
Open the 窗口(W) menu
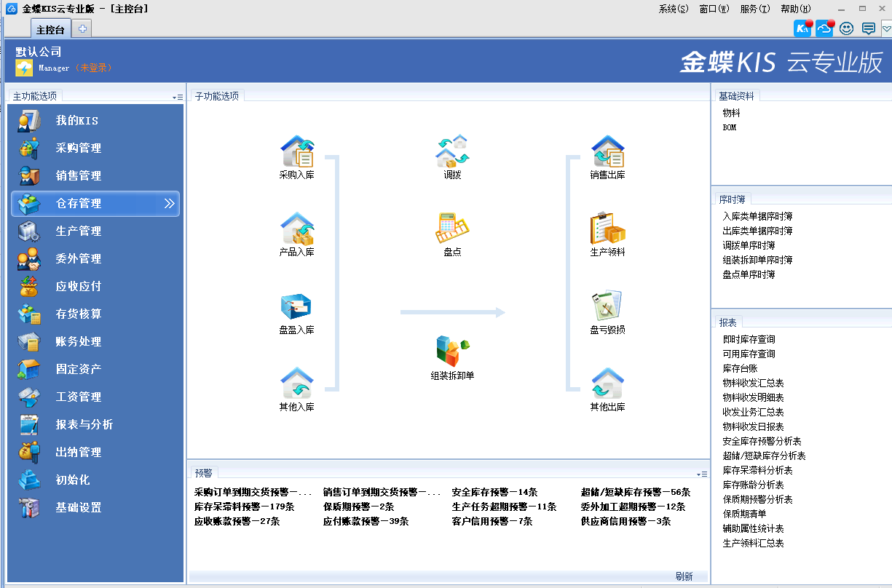coord(714,9)
